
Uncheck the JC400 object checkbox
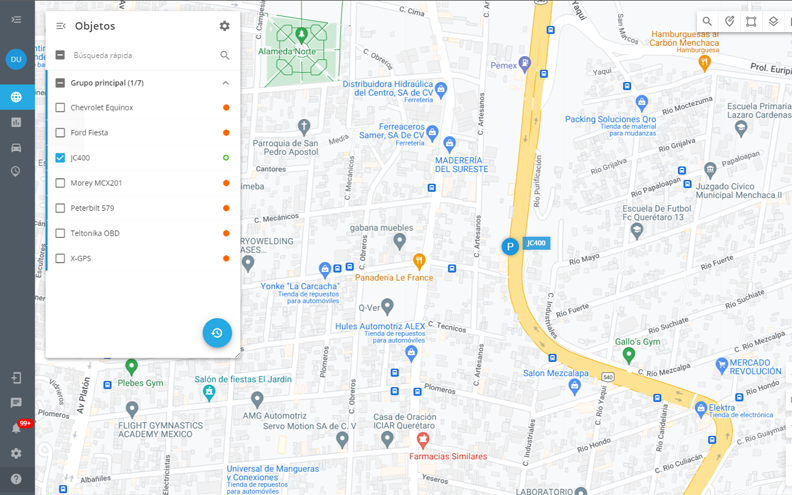[60, 158]
